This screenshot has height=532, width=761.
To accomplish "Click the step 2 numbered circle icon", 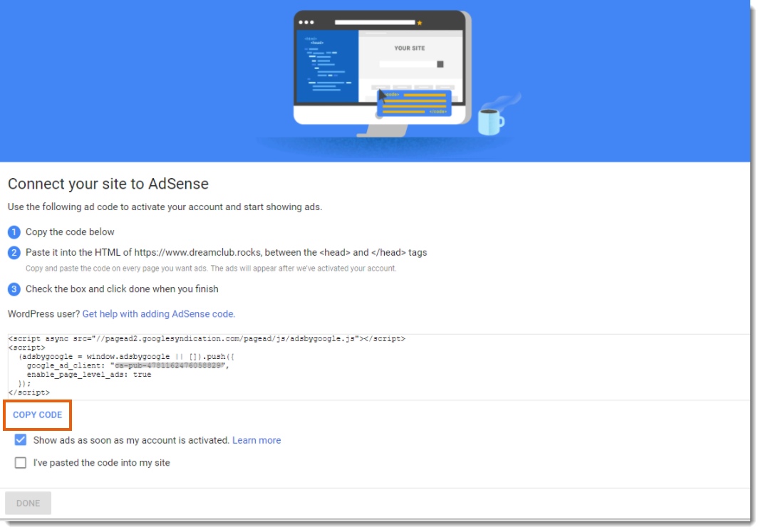I will 14,252.
